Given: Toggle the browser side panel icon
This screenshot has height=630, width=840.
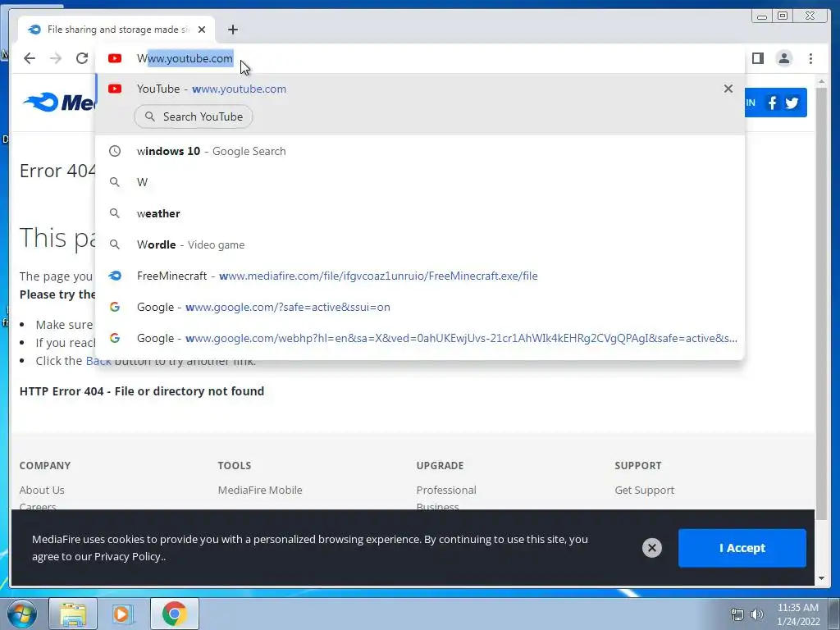Looking at the screenshot, I should (x=757, y=58).
